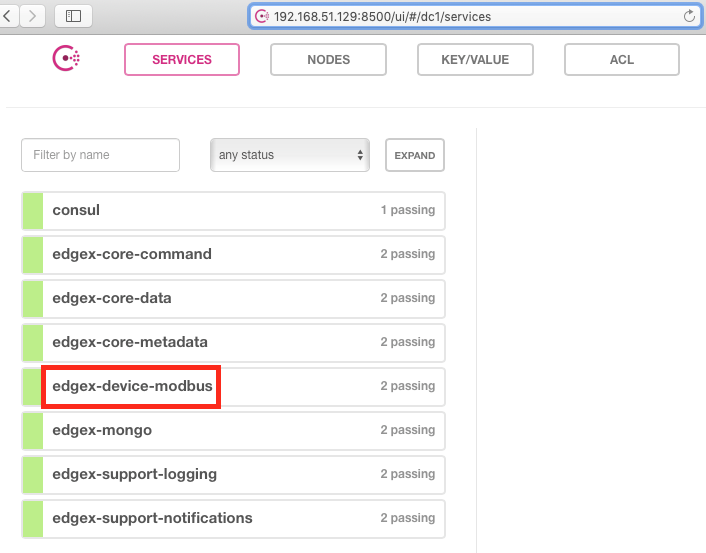Viewport: 706px width, 553px height.
Task: Open the any status dropdown
Action: click(x=290, y=155)
